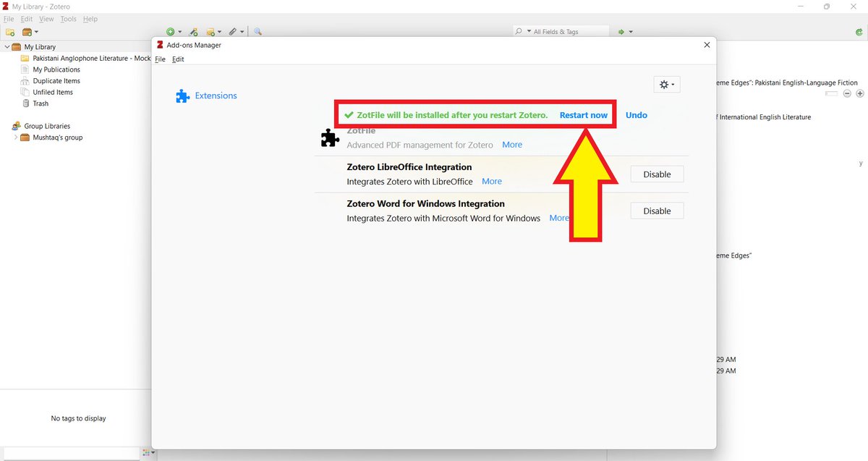
Task: Click More link for ZotFile
Action: [512, 145]
